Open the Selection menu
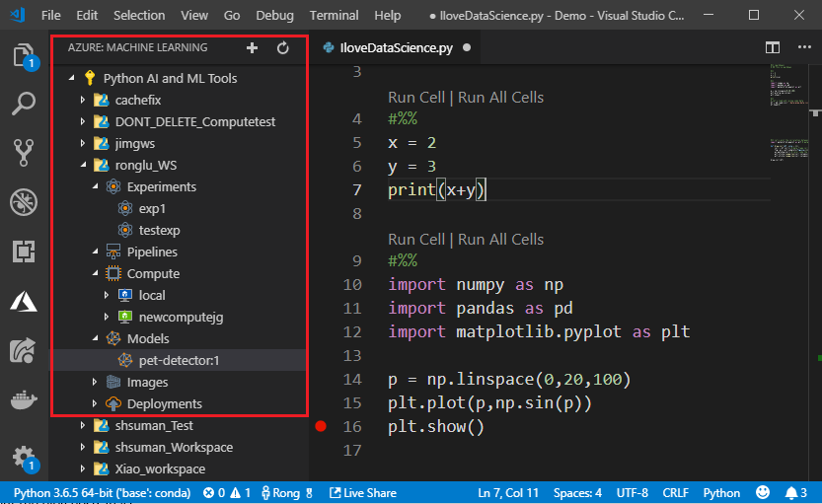Screen dimensions: 822x504 click(139, 15)
